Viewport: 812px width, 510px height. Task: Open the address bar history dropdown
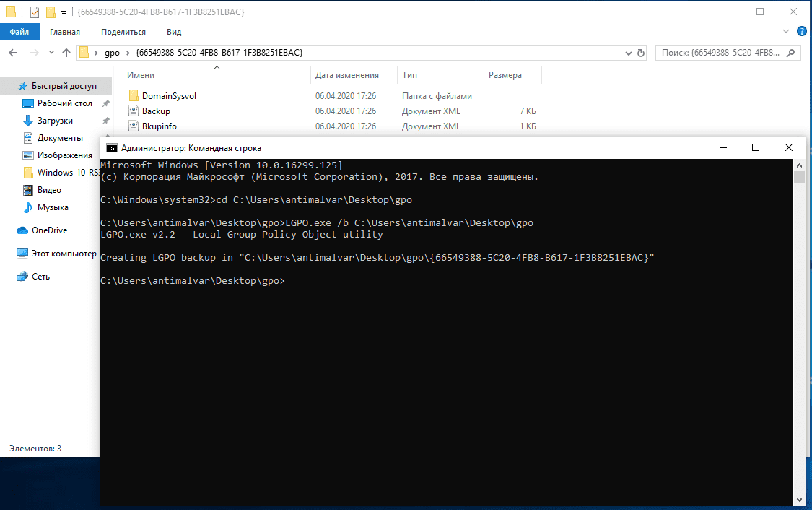[624, 53]
